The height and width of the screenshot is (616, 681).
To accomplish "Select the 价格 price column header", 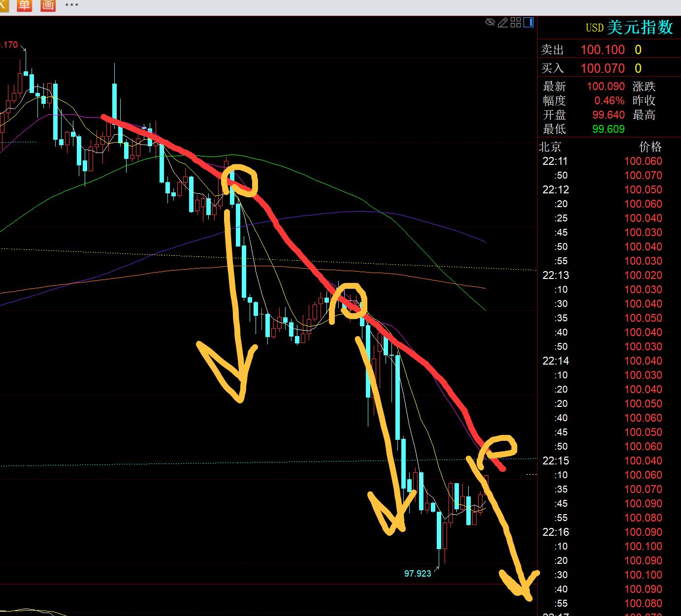I will click(x=650, y=147).
